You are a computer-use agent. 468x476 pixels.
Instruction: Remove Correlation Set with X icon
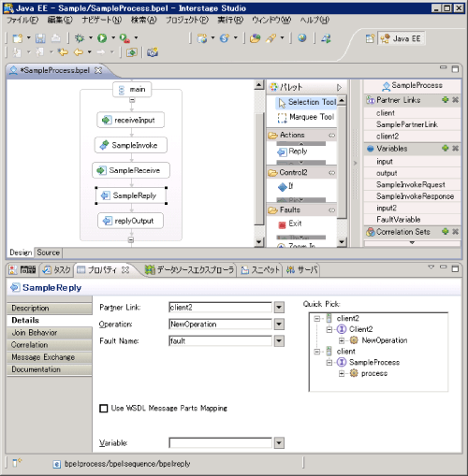456,231
